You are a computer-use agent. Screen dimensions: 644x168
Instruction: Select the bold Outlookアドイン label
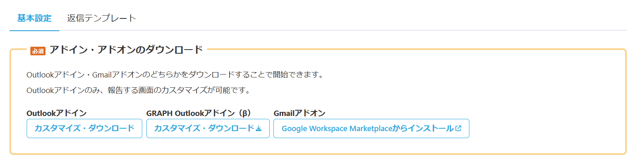57,113
